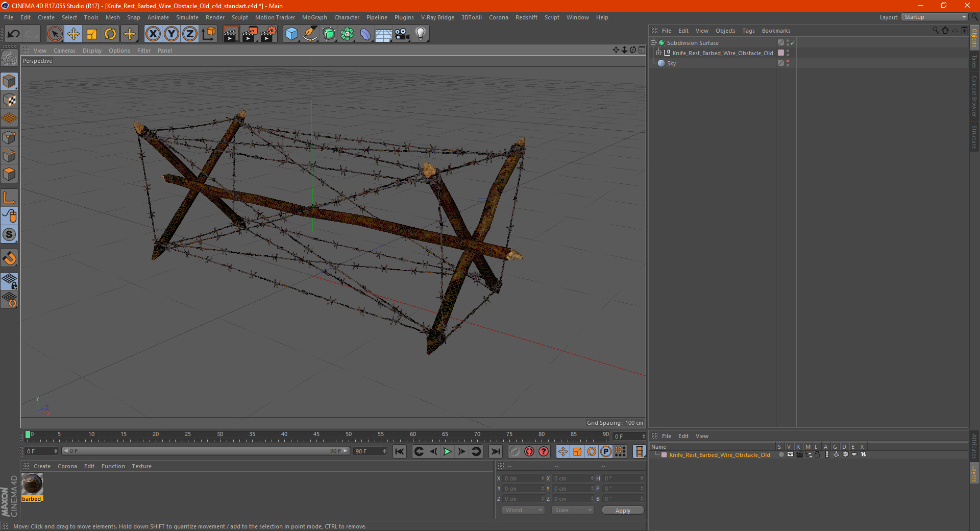Open the MoGraph menu

tap(314, 17)
